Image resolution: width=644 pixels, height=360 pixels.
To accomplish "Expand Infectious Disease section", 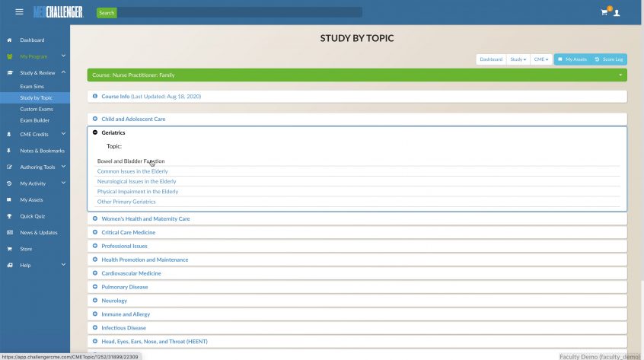I will click(123, 327).
